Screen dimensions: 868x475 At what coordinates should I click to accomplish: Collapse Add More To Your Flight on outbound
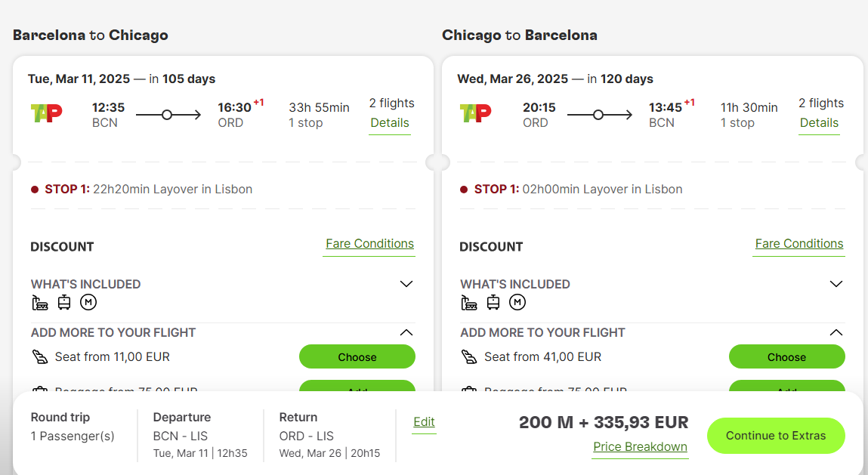coord(406,332)
